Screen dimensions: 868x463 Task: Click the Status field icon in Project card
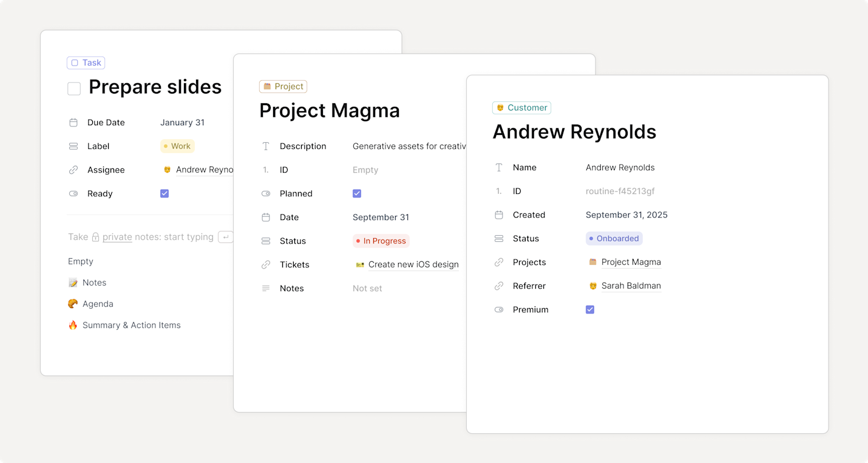click(x=266, y=241)
